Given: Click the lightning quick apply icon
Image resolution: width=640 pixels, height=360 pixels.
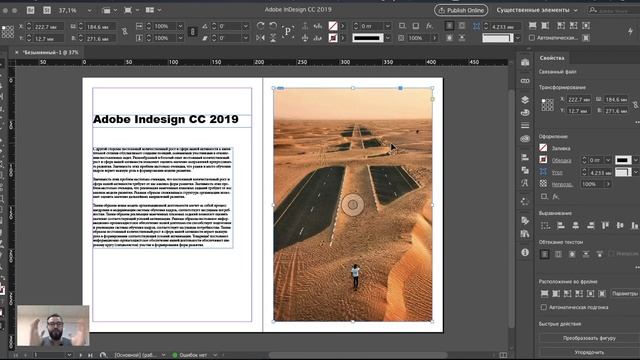Looking at the screenshot, I should [x=630, y=31].
